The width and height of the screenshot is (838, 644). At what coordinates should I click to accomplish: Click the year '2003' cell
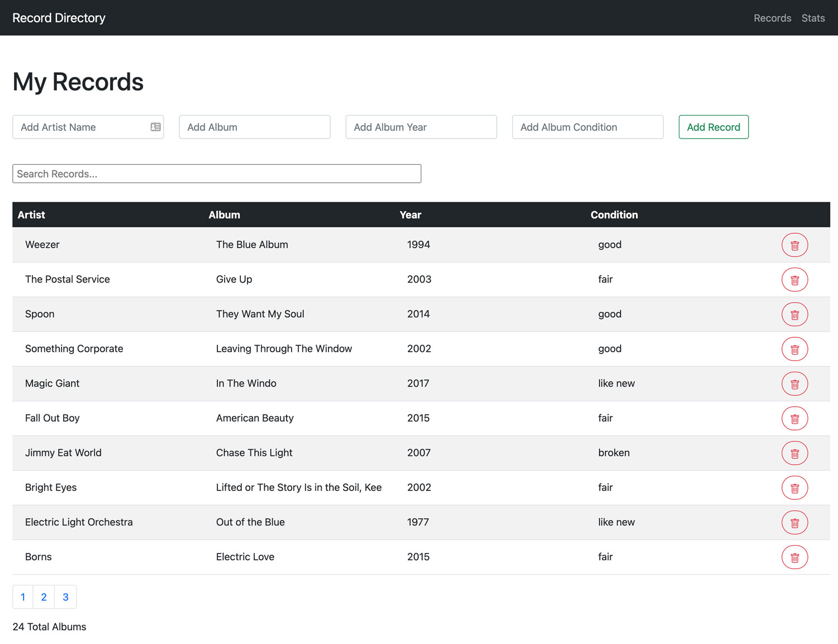[419, 279]
